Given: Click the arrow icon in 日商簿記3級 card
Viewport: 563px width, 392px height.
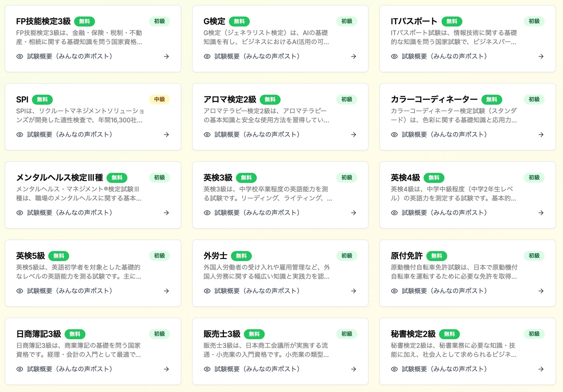Looking at the screenshot, I should (x=166, y=369).
